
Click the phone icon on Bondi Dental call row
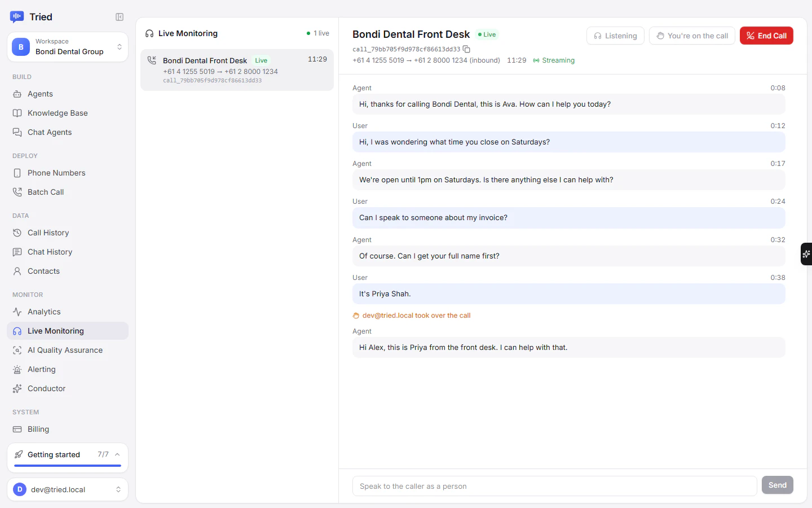(x=152, y=60)
